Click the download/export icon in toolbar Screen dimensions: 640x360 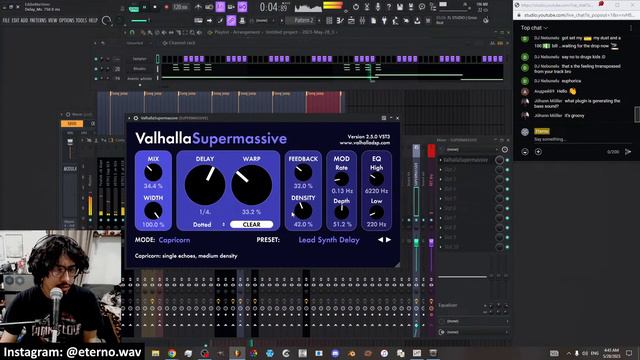pos(417,20)
